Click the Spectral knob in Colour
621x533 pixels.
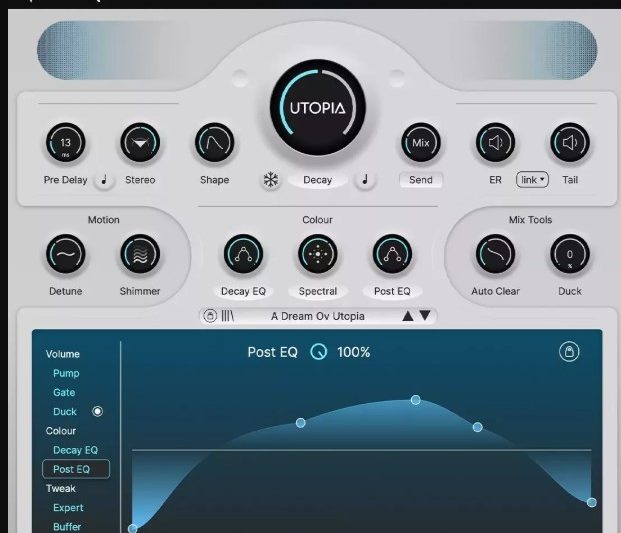[318, 254]
